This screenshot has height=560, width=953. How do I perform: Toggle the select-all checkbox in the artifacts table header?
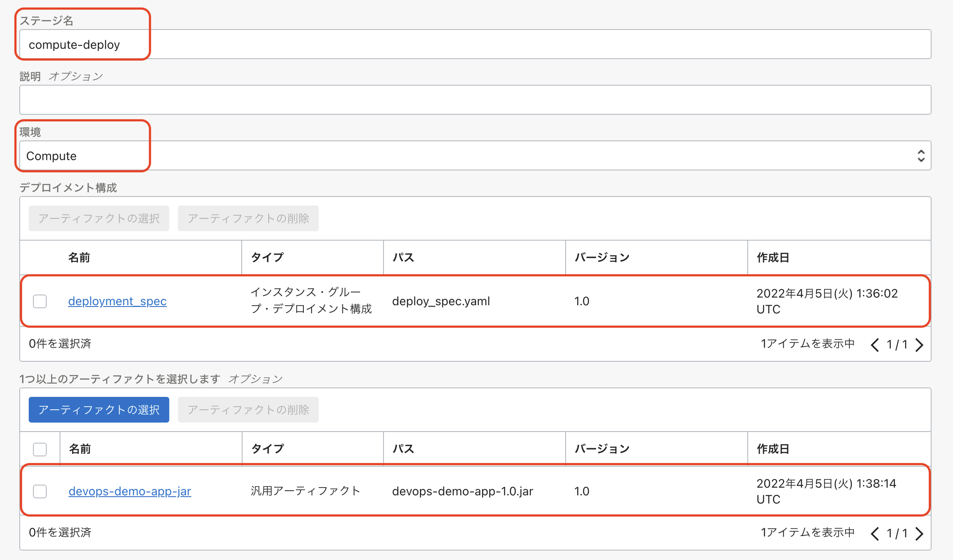(40, 449)
